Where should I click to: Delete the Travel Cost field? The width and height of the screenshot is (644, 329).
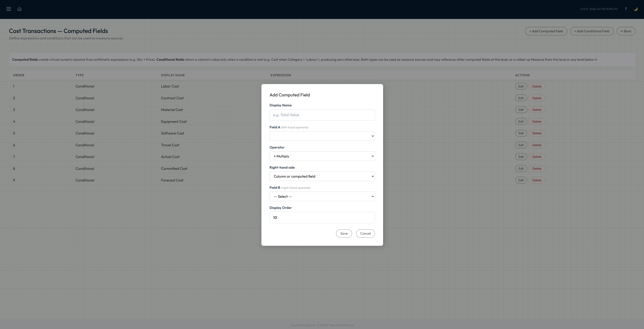(x=537, y=145)
